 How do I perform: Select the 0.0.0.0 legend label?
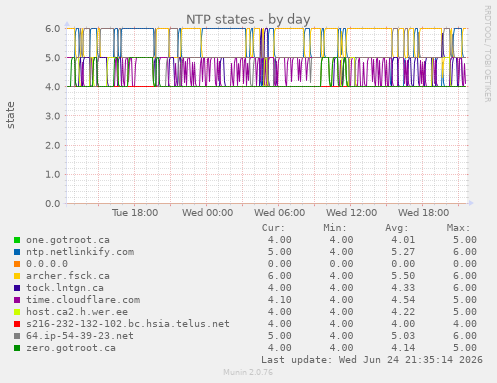47,264
